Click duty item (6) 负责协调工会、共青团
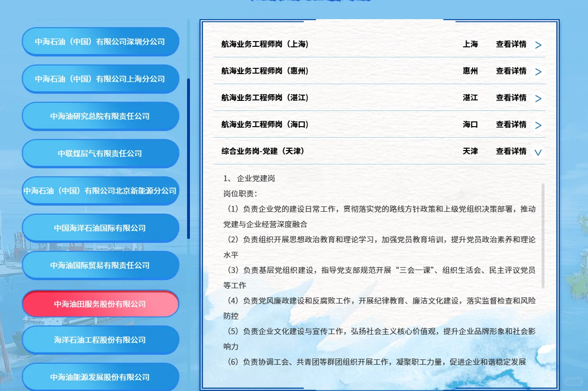The image size is (588, 391). point(376,362)
